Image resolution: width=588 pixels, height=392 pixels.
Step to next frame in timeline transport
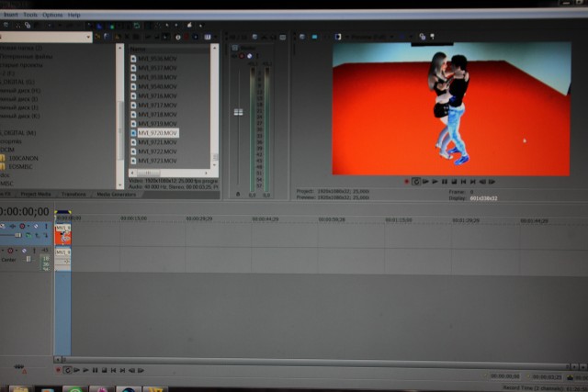141,370
